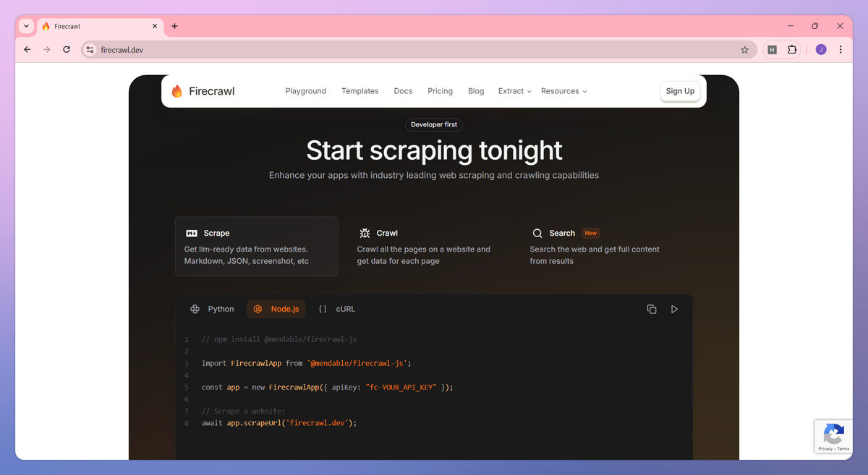
Task: Click the markdown icon on the Scrape card
Action: [x=191, y=233]
